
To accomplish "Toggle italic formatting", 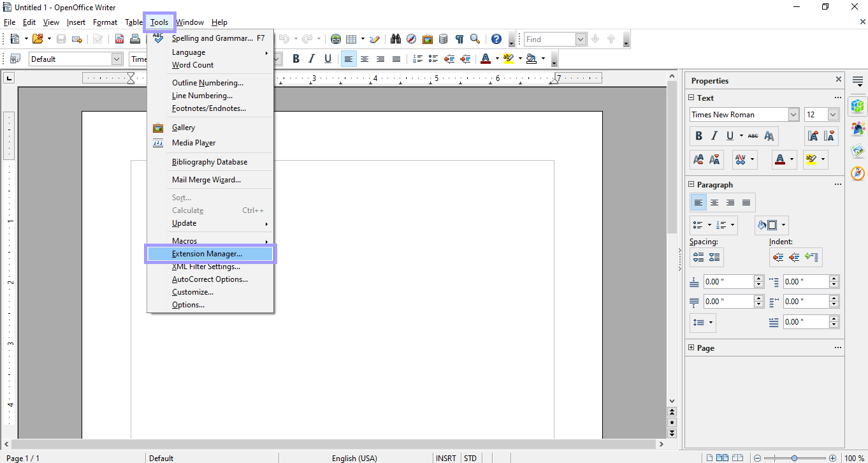I will (x=311, y=58).
